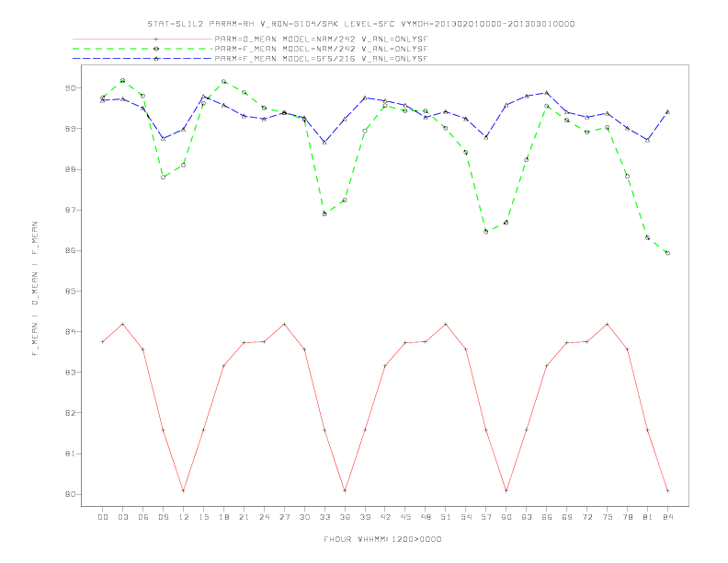
Task: Click green NAM F_MEAN circle marker at hour 09
Action: [163, 177]
